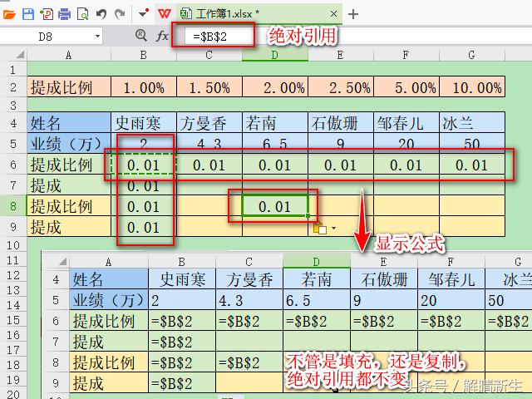Click 业绩（万）cell in main sheet row 5

tap(69, 143)
